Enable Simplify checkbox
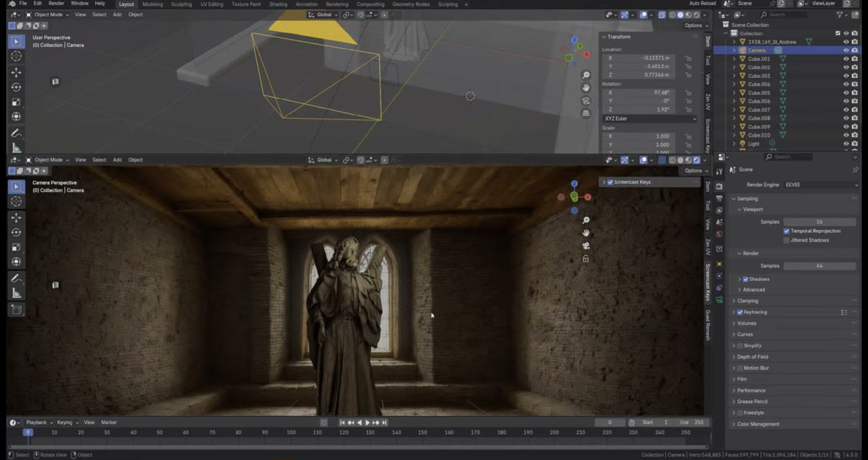Viewport: 868px width, 460px height. (740, 346)
